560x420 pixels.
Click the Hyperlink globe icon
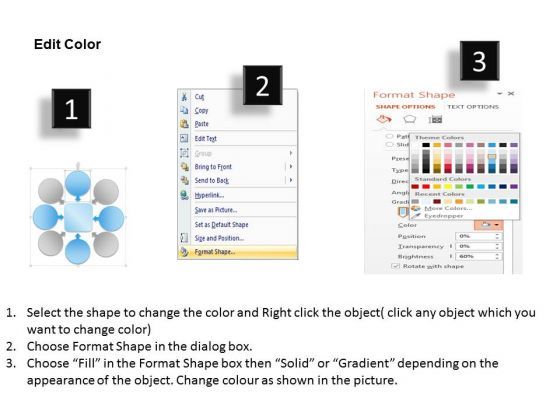(x=184, y=195)
